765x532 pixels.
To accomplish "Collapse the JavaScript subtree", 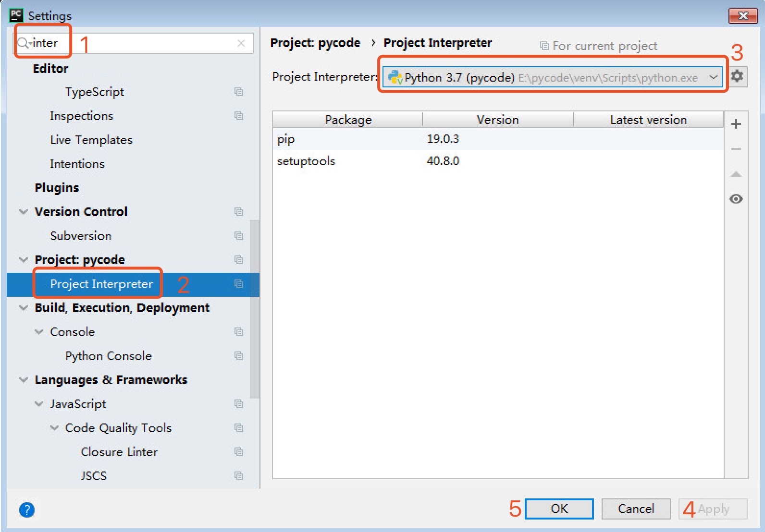I will point(39,404).
